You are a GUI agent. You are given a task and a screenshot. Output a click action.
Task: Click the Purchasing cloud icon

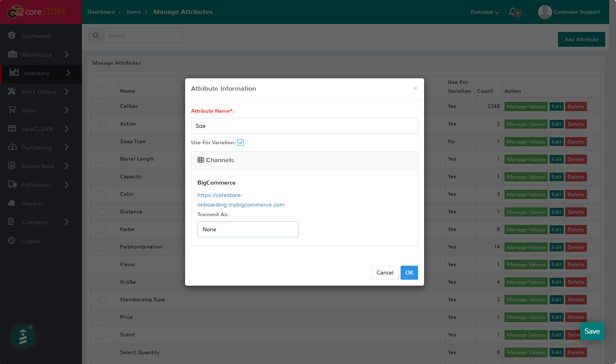(x=12, y=147)
